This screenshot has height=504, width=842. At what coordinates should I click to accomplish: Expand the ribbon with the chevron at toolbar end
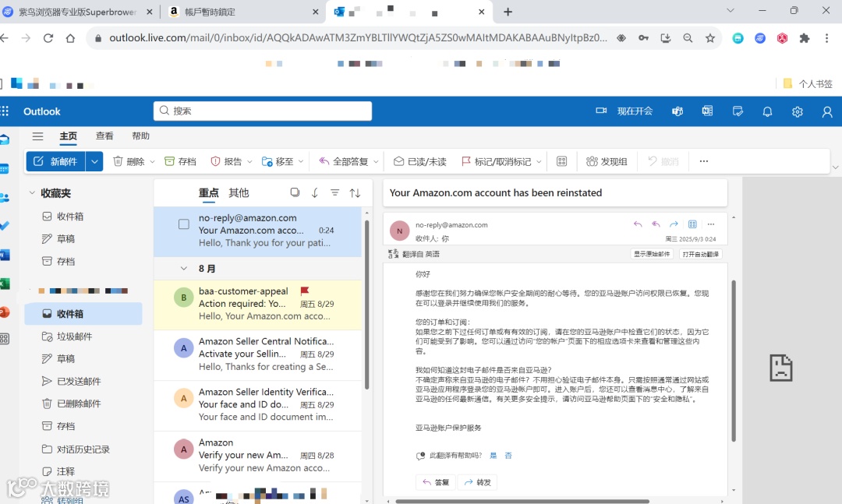coord(835,167)
